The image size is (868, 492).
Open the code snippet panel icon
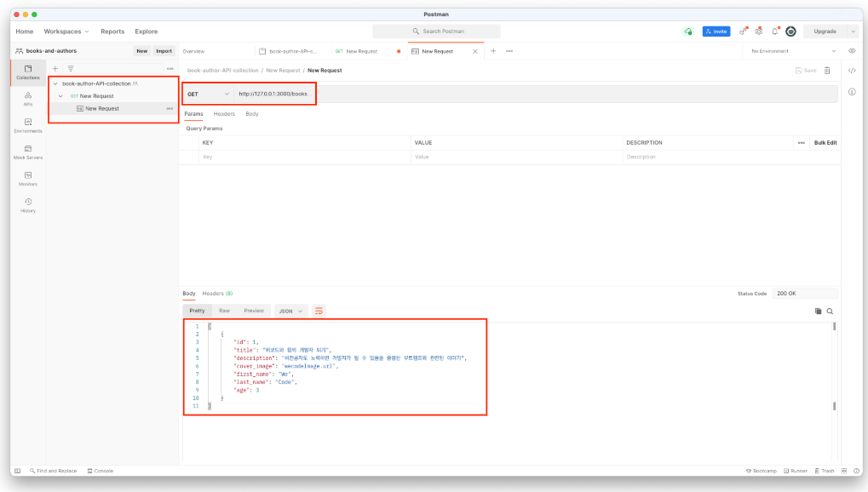(x=852, y=71)
